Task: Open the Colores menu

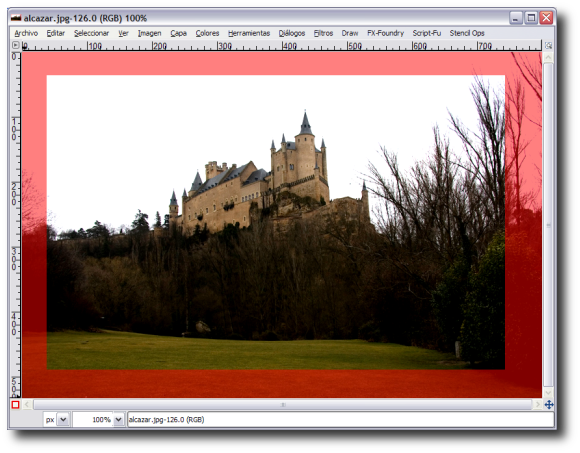Action: [207, 33]
